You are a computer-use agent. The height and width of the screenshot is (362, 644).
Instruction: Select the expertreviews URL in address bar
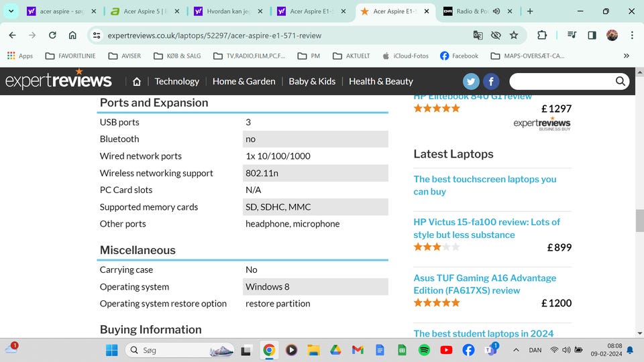215,36
